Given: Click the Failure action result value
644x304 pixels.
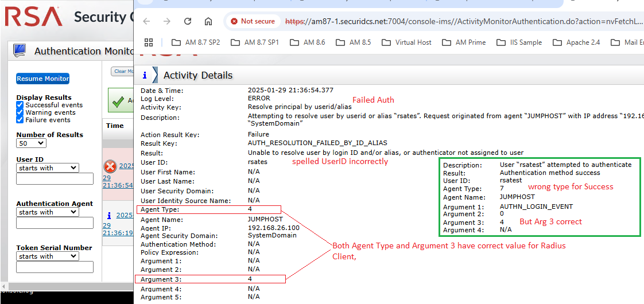Looking at the screenshot, I should click(258, 134).
